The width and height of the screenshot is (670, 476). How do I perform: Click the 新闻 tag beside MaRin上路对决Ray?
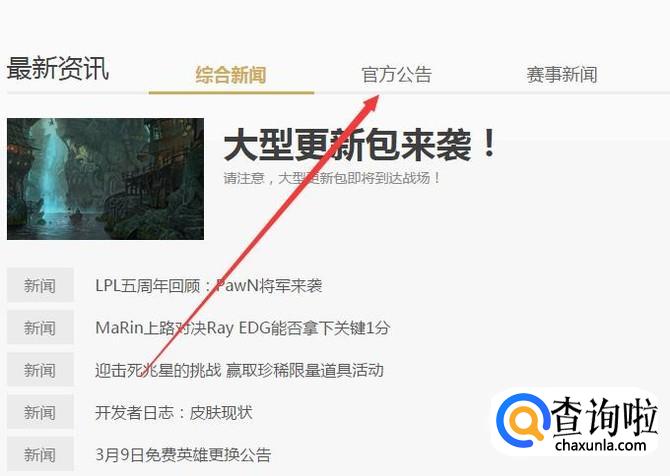click(x=40, y=327)
